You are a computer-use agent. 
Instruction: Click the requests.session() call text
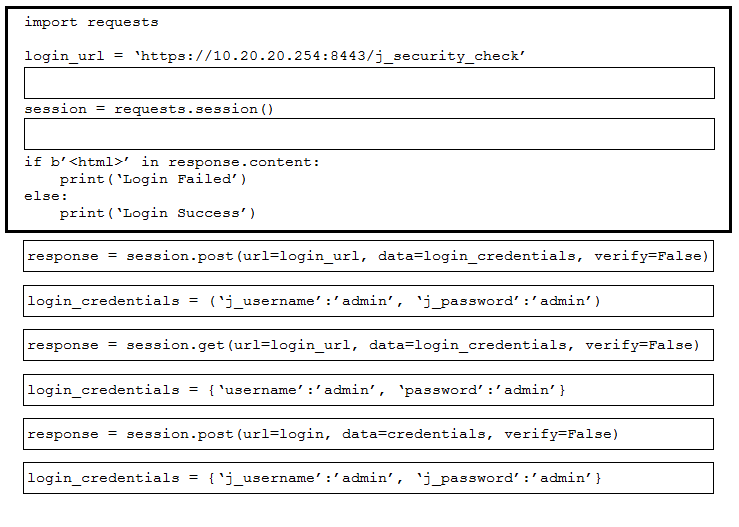[194, 109]
